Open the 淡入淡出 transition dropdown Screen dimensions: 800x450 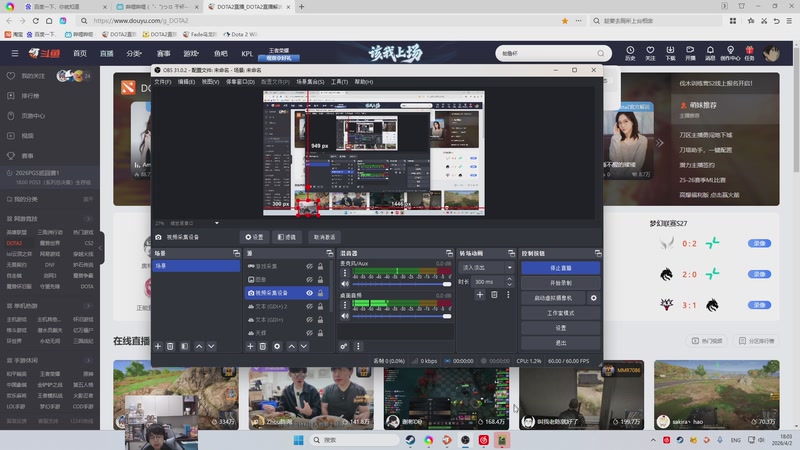[x=486, y=267]
